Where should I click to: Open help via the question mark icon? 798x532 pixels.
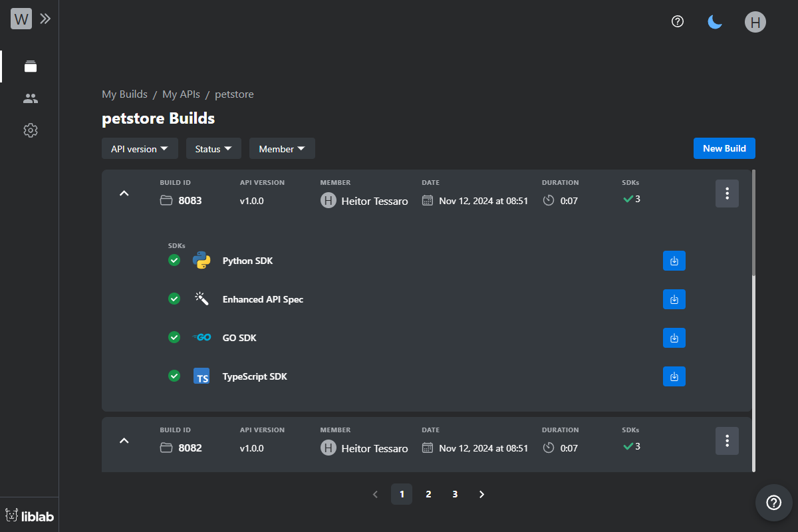click(677, 21)
